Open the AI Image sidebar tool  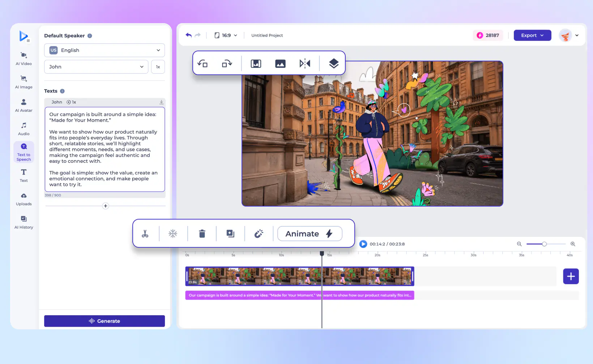click(x=24, y=82)
